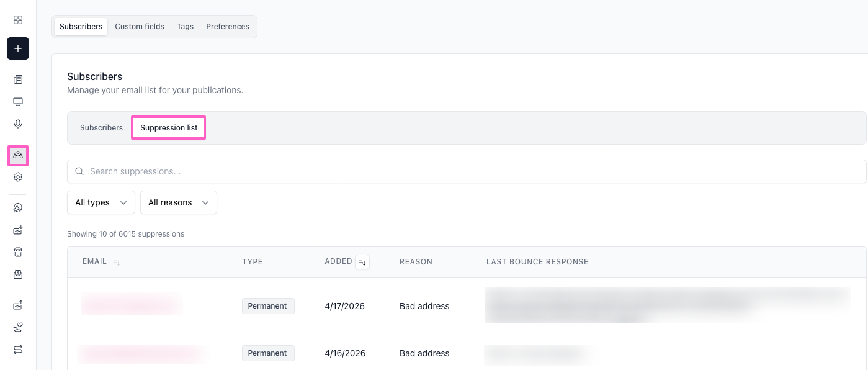The width and height of the screenshot is (868, 370).
Task: Open the people audience icon in sidebar
Action: (x=18, y=155)
